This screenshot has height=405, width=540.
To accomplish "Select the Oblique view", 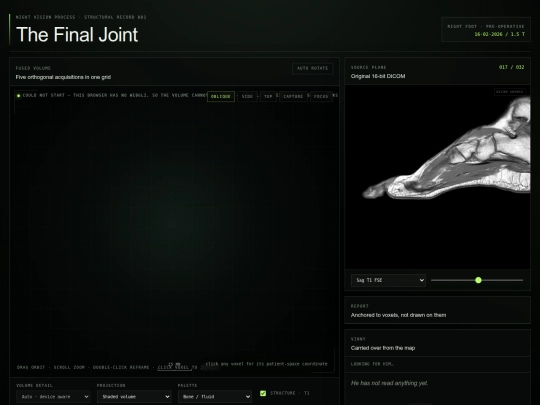I will 221,96.
